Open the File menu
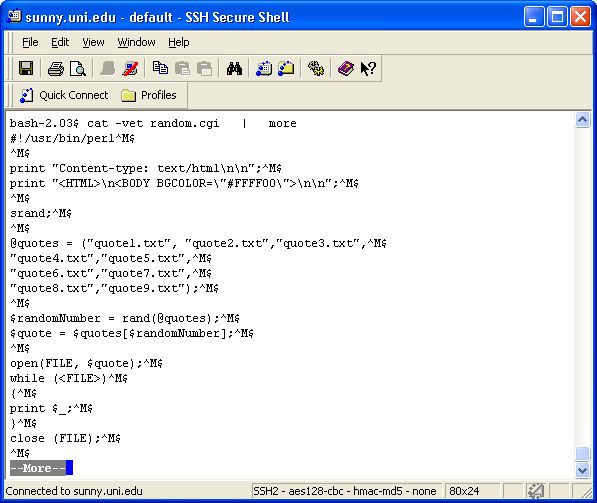 coord(30,42)
